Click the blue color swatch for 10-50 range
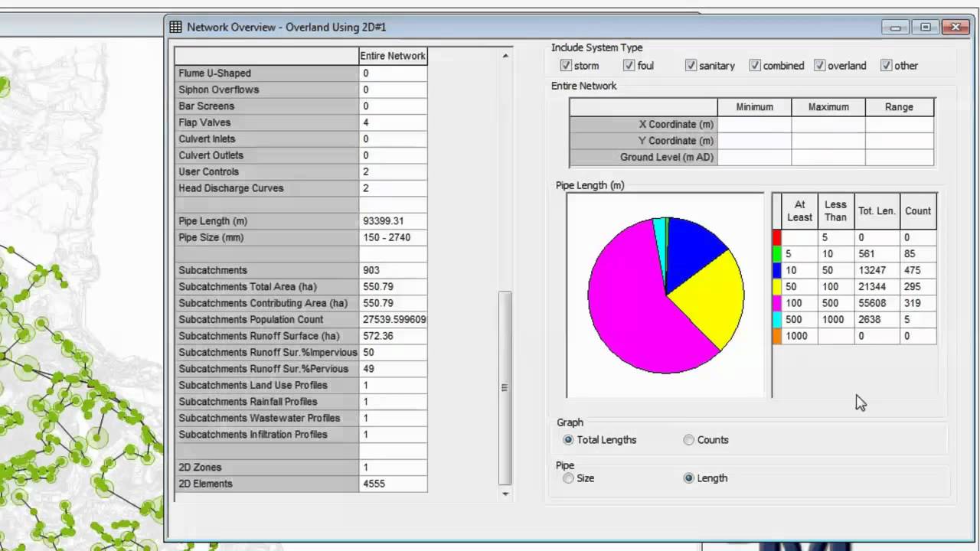The image size is (980, 551). tap(777, 270)
